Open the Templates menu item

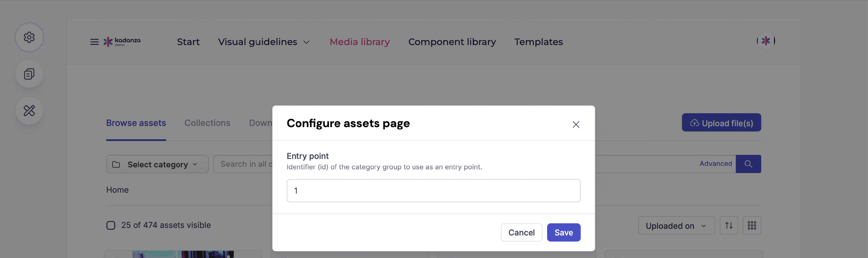coord(538,42)
